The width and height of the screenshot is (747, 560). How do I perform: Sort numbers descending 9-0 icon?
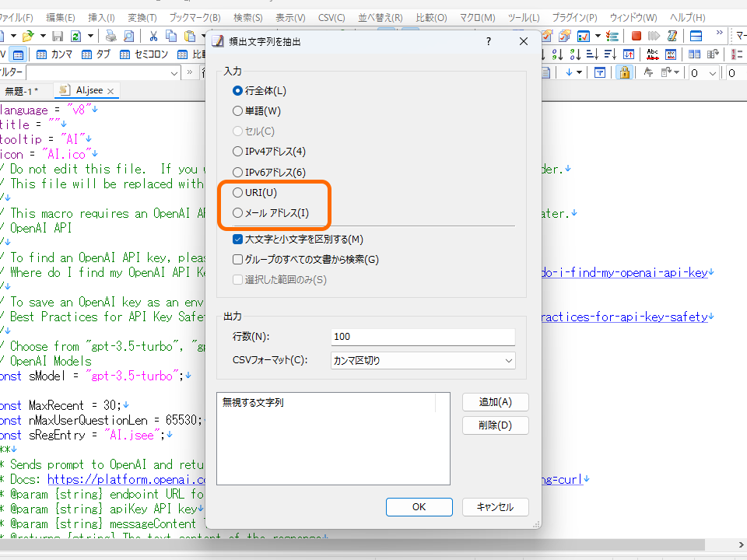tap(575, 54)
